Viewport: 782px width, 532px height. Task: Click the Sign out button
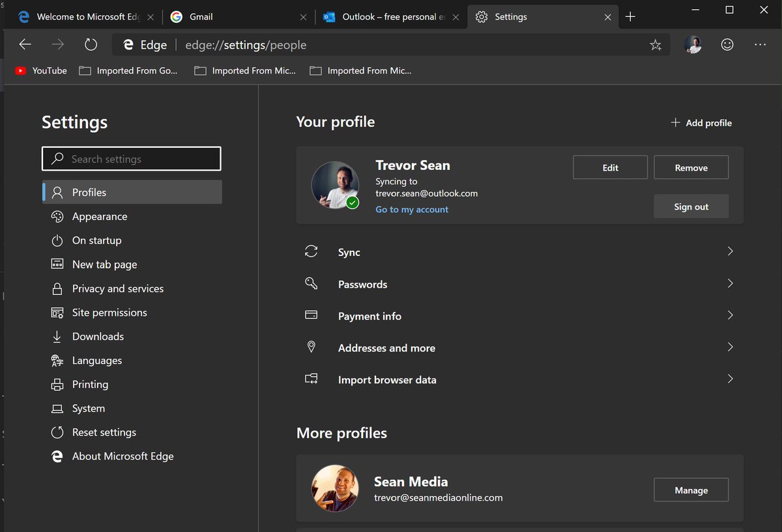pyautogui.click(x=691, y=206)
